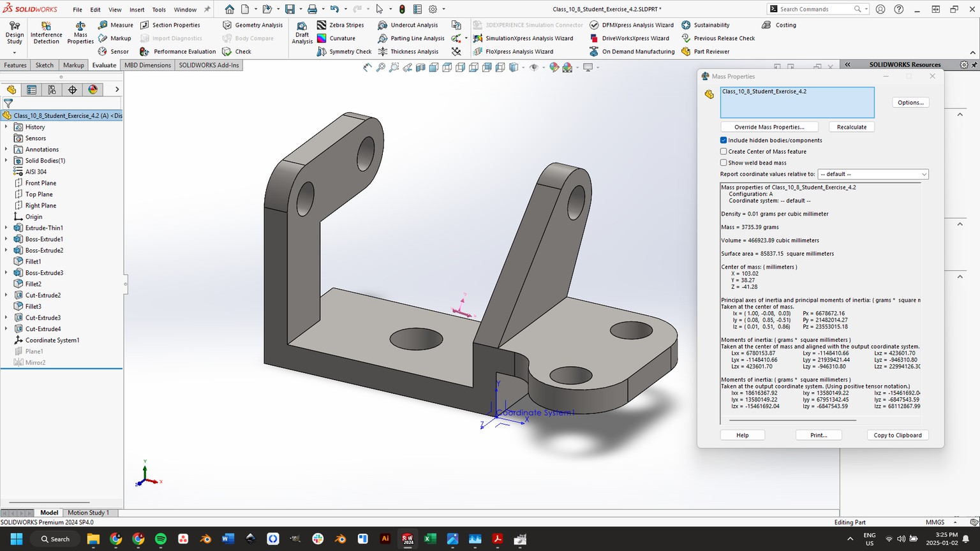The image size is (980, 551).
Task: Run the Symmetry Check
Action: click(344, 52)
